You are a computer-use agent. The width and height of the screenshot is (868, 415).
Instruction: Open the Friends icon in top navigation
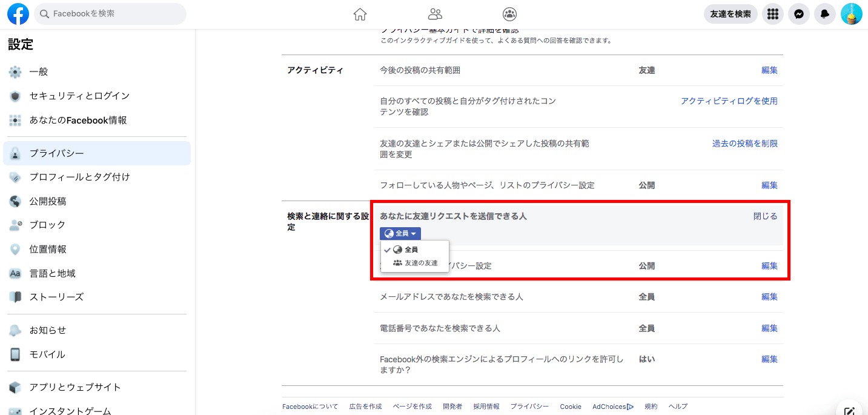pos(435,14)
